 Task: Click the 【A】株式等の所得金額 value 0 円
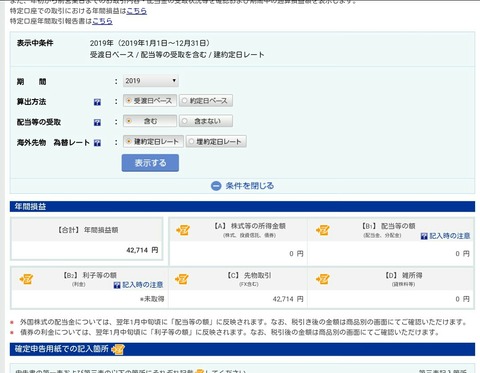coord(296,254)
